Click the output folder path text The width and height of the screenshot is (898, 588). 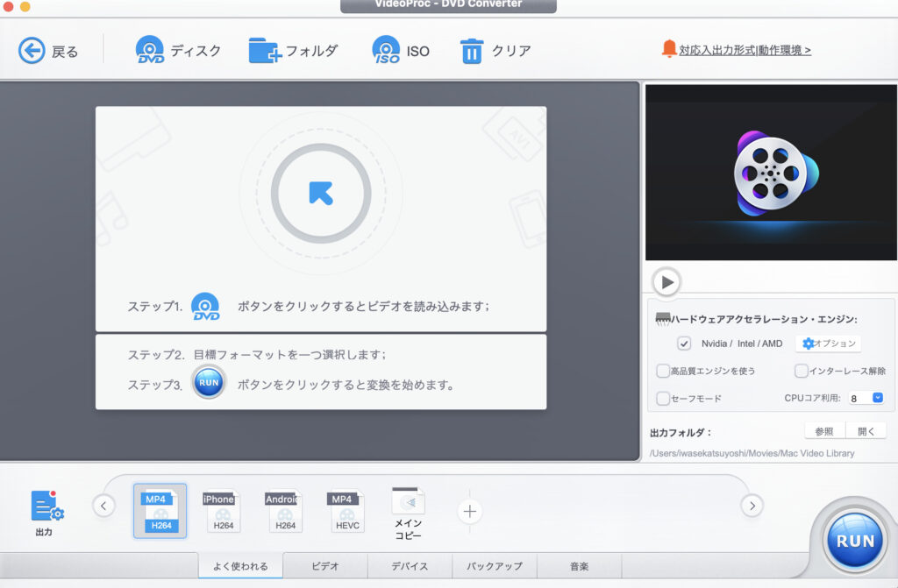point(752,453)
